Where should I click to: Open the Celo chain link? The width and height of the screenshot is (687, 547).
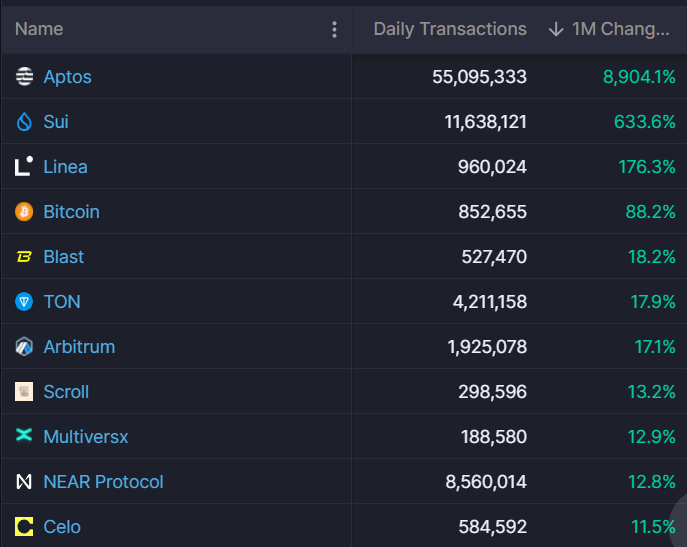(62, 527)
